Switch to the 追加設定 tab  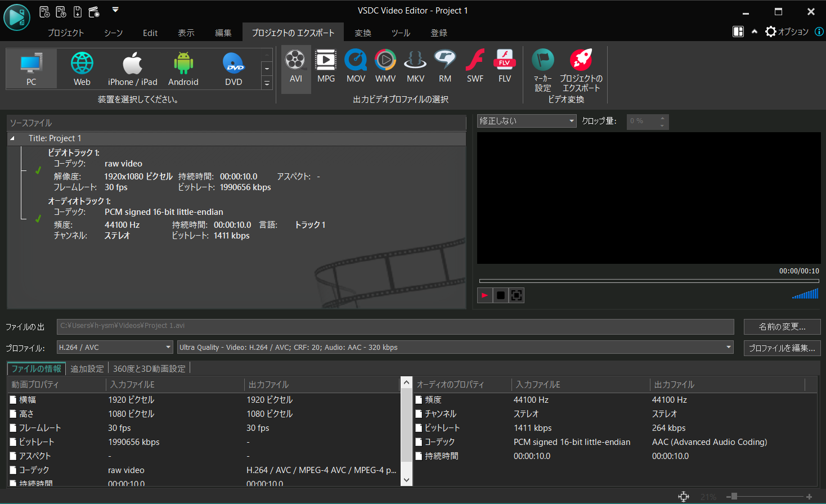87,368
